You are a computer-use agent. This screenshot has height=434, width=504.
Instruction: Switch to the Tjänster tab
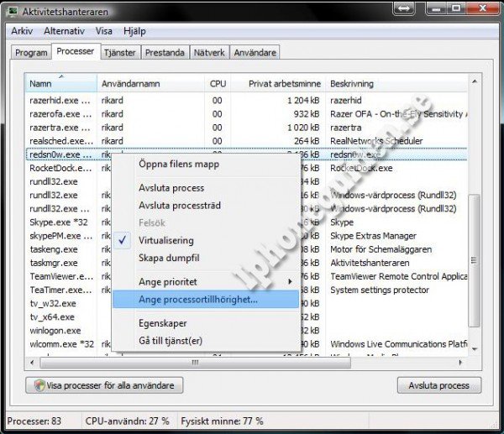[120, 52]
